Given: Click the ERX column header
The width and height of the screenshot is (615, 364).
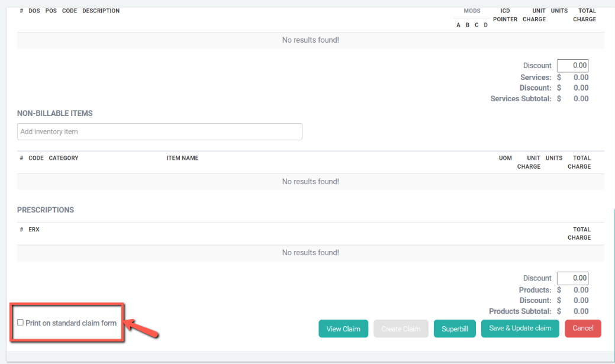Looking at the screenshot, I should [34, 229].
